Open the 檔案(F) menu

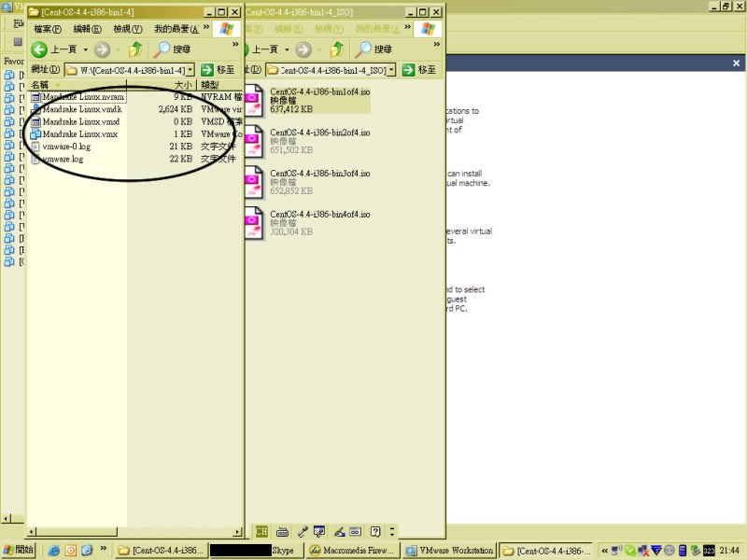48,29
